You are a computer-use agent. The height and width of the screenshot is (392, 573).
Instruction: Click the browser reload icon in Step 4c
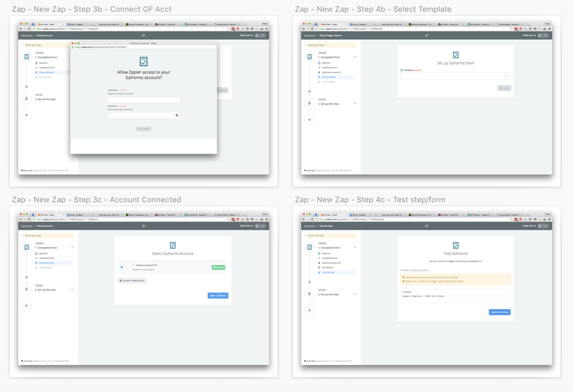click(312, 219)
